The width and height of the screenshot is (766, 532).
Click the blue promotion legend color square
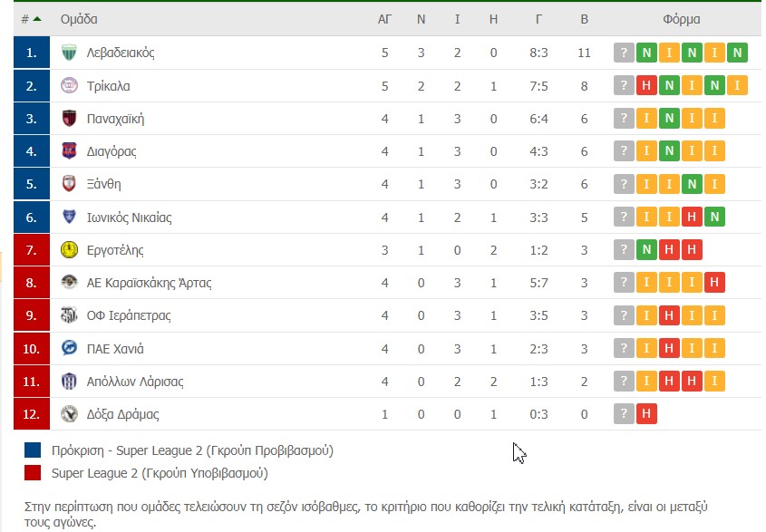34,450
